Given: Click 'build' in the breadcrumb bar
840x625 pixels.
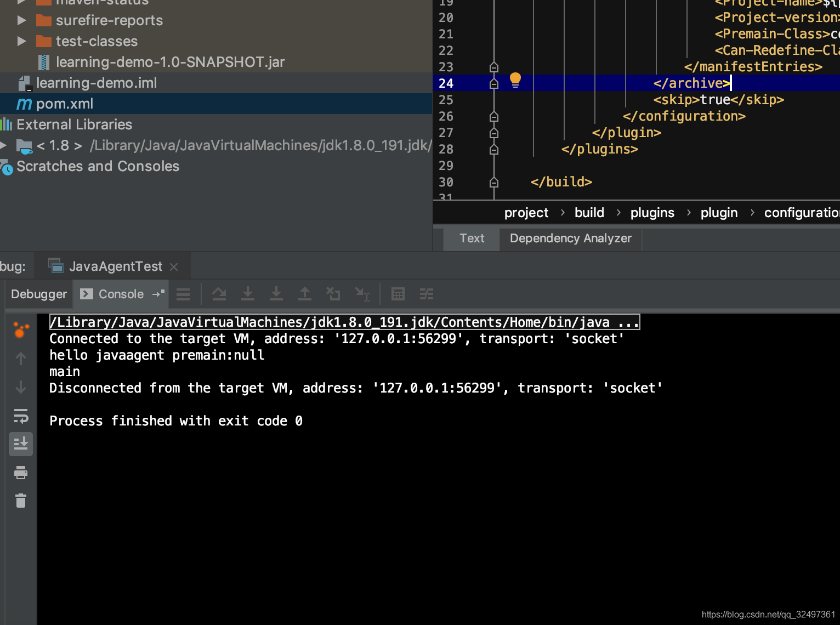Looking at the screenshot, I should pyautogui.click(x=589, y=213).
